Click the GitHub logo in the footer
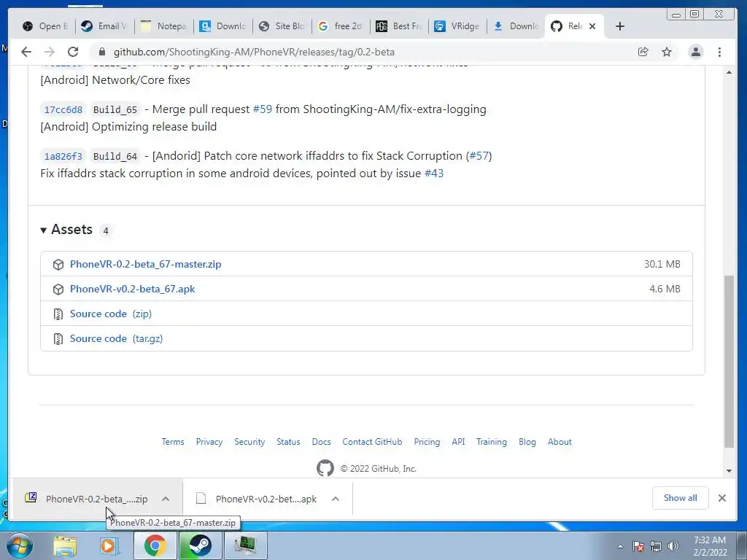Image resolution: width=747 pixels, height=560 pixels. [x=325, y=468]
